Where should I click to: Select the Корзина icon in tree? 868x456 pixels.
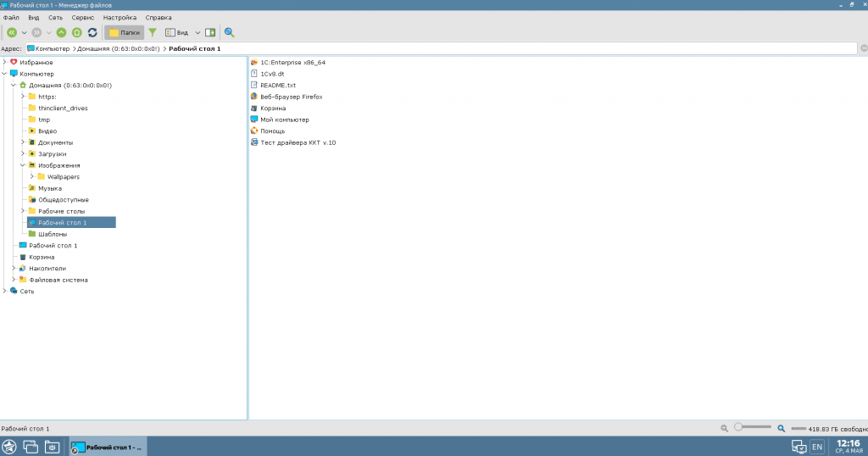[x=23, y=257]
